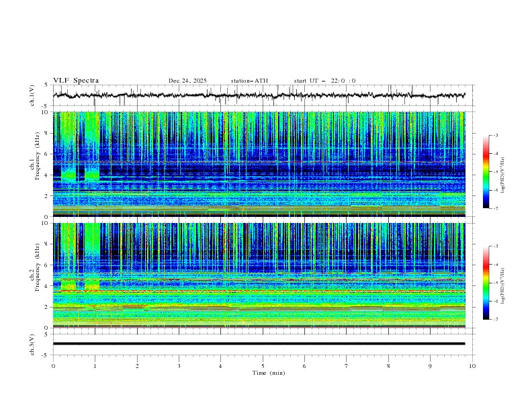The image size is (532, 411).
Task: Click the 'start UT = 22:0 :0' text
Action: pos(324,81)
